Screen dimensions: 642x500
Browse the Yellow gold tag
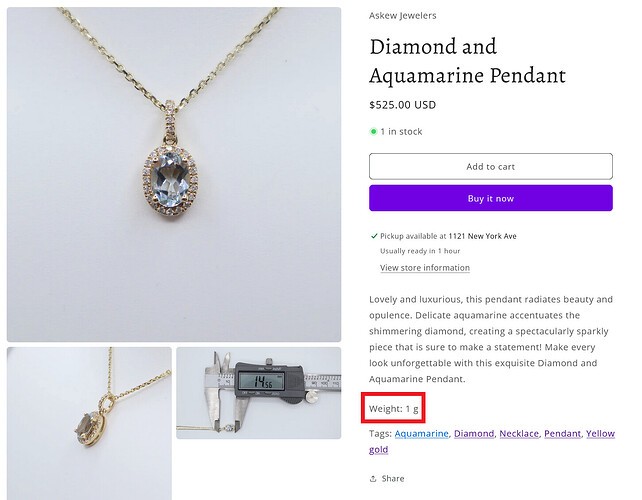click(x=599, y=434)
